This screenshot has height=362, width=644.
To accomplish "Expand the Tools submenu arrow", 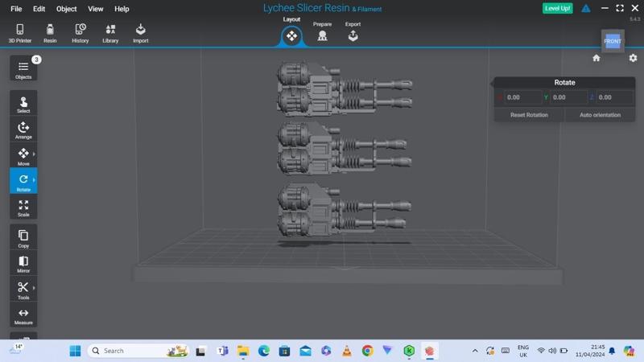I will [34, 288].
